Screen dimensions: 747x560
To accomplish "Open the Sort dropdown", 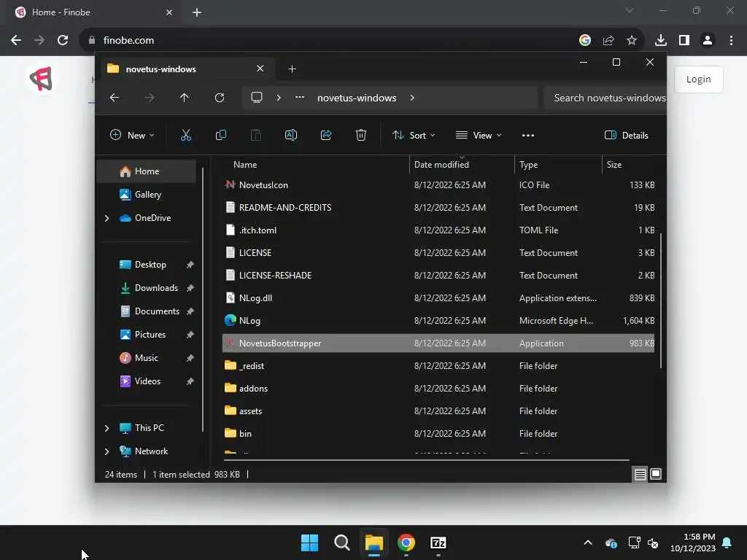I will pos(414,135).
